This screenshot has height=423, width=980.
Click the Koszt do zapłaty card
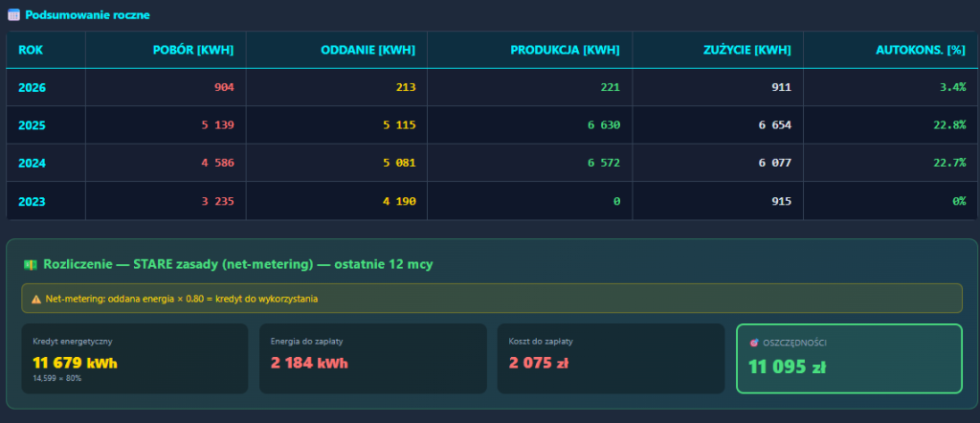tap(610, 359)
